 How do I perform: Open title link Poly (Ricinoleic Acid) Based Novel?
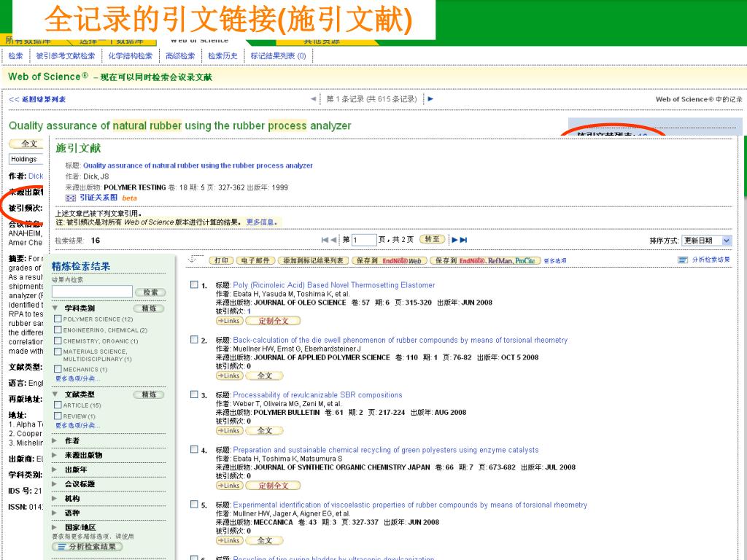tap(333, 285)
